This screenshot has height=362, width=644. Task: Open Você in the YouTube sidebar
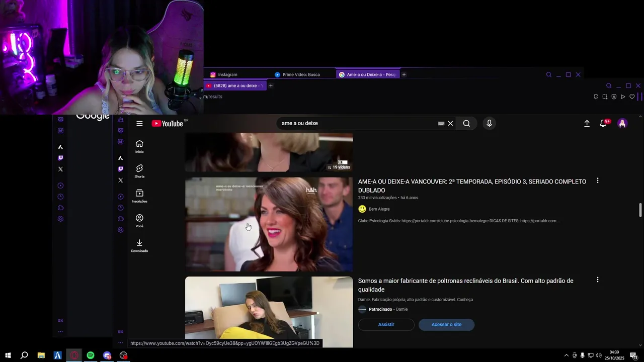click(139, 221)
